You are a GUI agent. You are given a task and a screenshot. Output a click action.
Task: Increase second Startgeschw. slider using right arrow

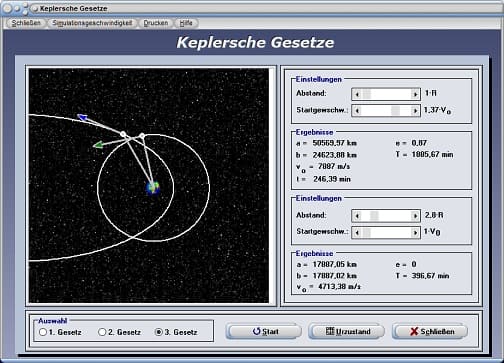415,232
